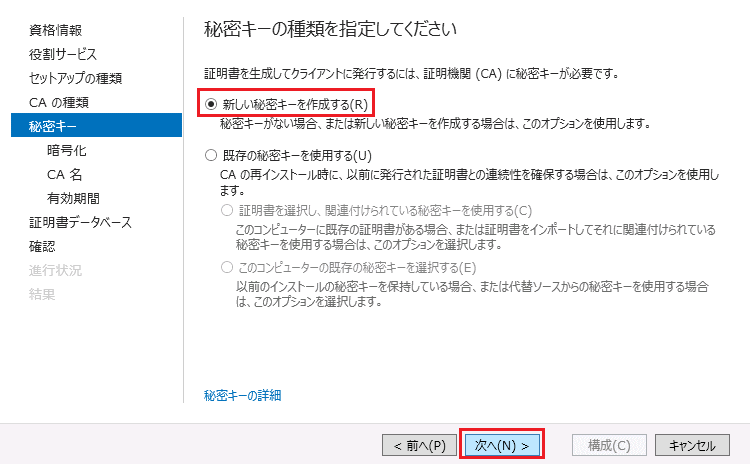Go to 確認 step in sidebar
Image resolution: width=750 pixels, height=464 pixels.
point(42,246)
